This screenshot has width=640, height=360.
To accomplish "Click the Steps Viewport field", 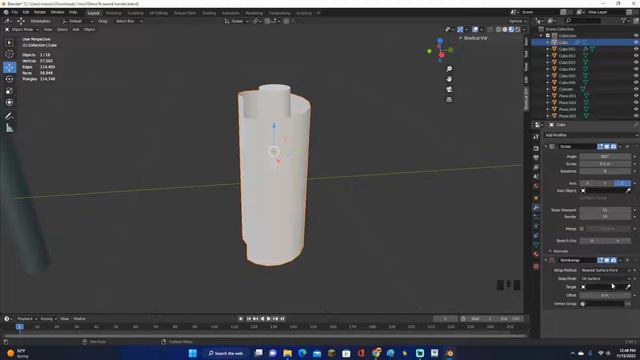I will [605, 210].
